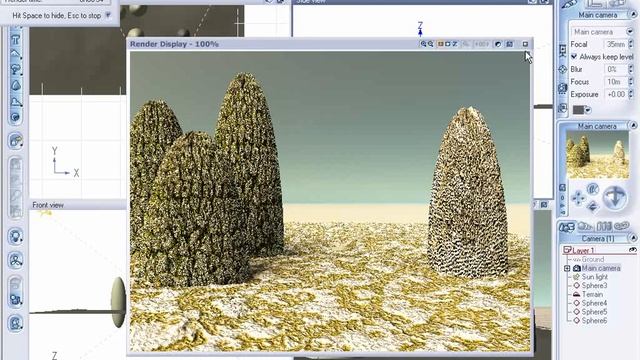Click the move camera back-forth control
Screen dimensions: 640x360
[x=593, y=206]
